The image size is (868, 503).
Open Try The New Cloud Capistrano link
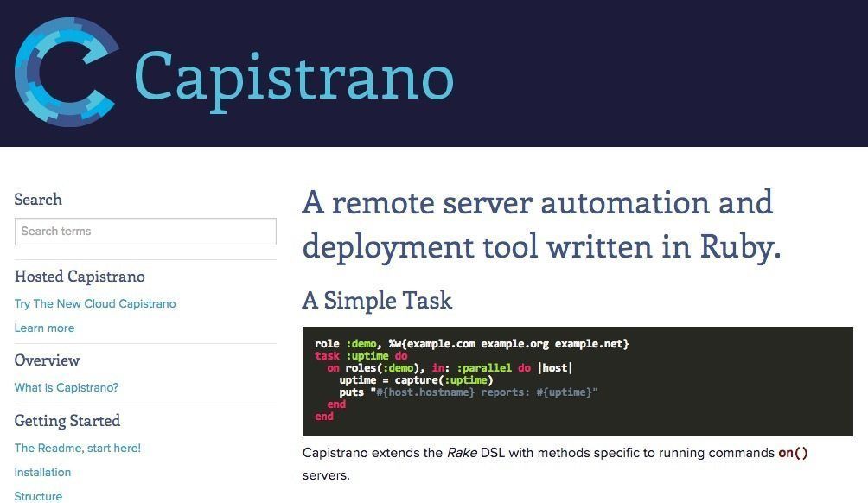pyautogui.click(x=95, y=304)
